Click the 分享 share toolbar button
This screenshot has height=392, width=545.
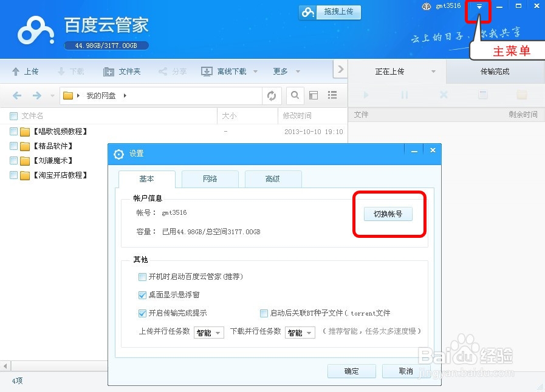pyautogui.click(x=173, y=72)
